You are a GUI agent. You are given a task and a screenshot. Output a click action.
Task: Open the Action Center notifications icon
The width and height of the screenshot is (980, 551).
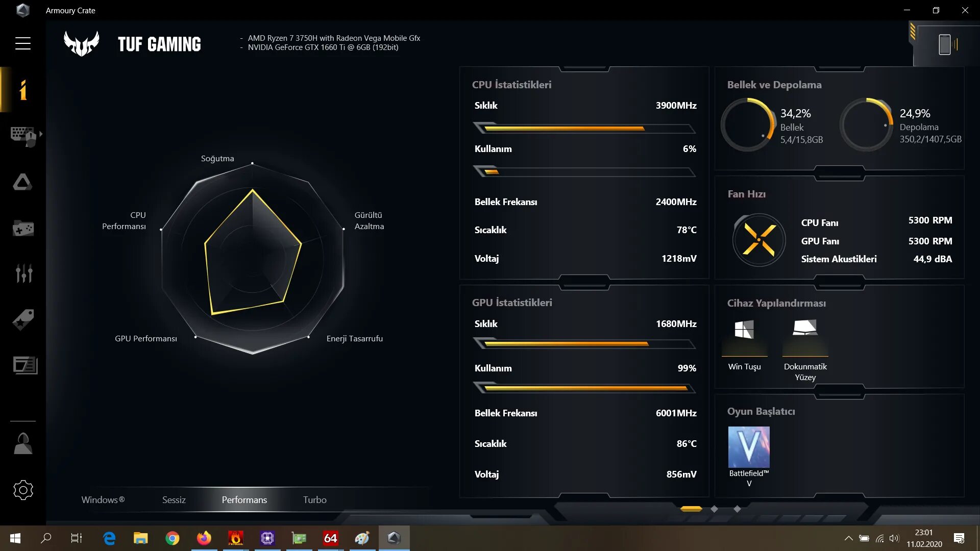pos(959,538)
